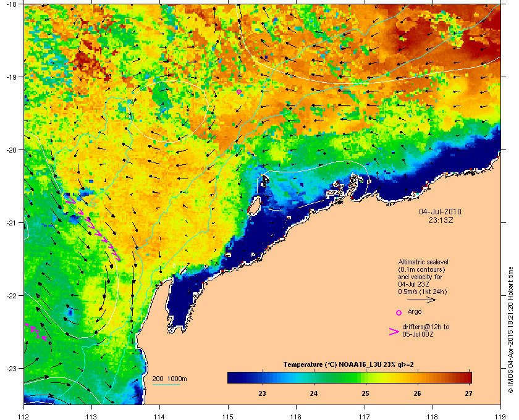The width and height of the screenshot is (519, 420).
Task: Click the longitude axis label 114
Action: click(x=159, y=416)
